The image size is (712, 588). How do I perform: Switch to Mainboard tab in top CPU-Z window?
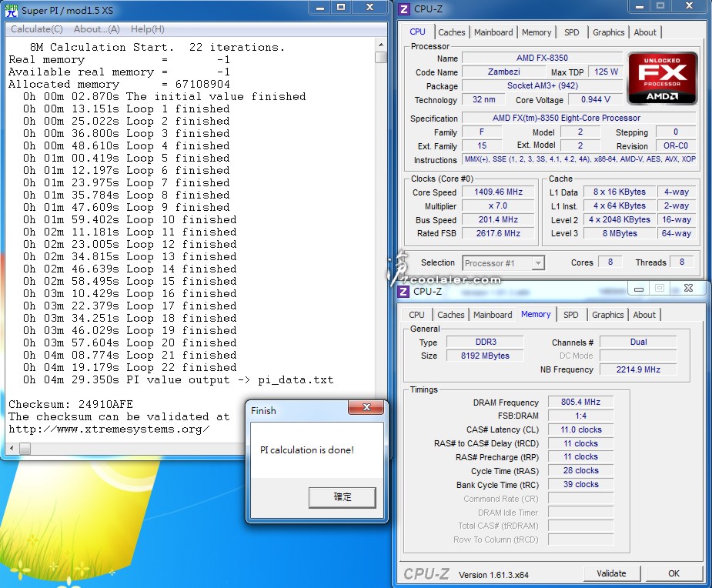click(x=493, y=32)
